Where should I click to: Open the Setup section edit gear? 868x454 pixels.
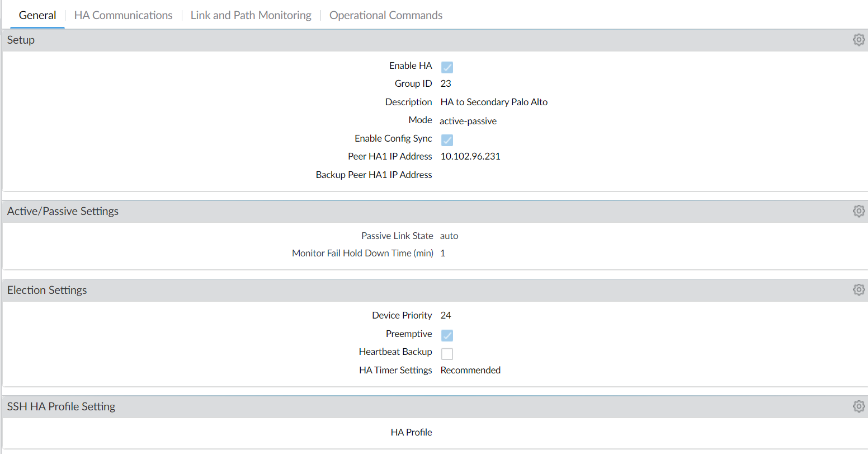(x=858, y=39)
